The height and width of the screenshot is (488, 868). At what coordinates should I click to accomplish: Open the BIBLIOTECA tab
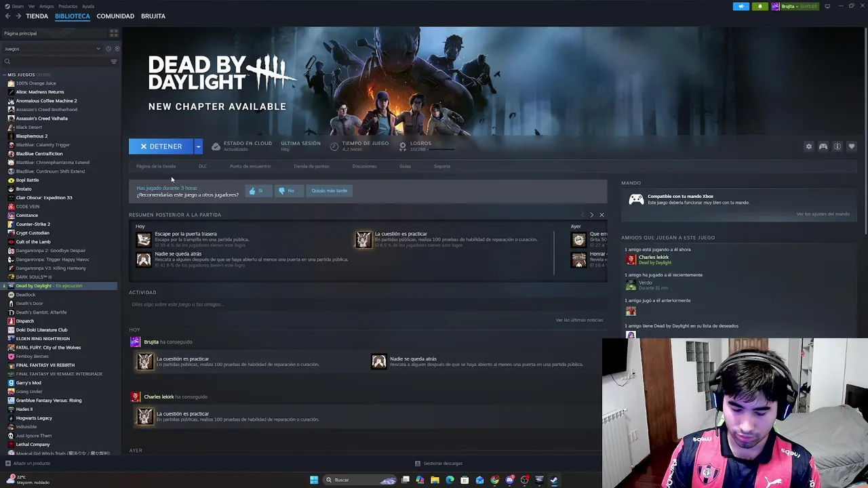tap(72, 16)
